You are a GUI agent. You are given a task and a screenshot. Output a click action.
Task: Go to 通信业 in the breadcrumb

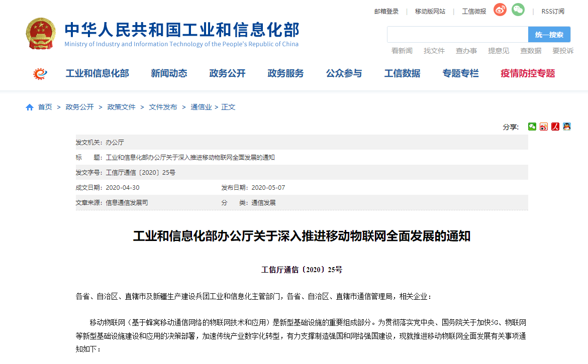[201, 107]
